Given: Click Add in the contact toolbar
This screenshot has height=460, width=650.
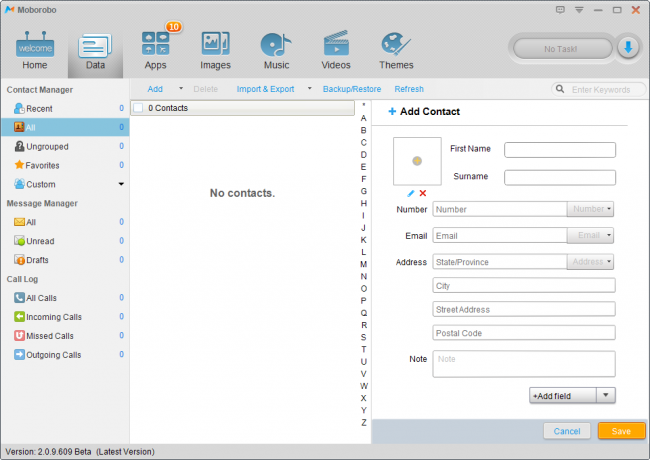Looking at the screenshot, I should pos(155,89).
